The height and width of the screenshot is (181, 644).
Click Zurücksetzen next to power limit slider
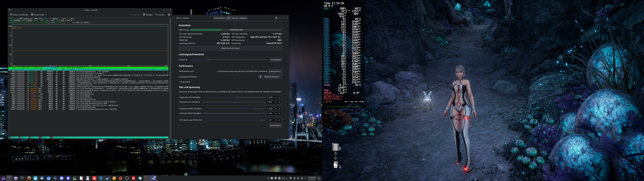point(276,60)
